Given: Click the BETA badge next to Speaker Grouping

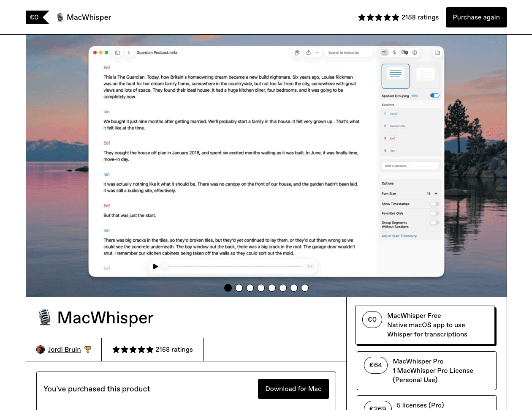Looking at the screenshot, I should coord(415,96).
